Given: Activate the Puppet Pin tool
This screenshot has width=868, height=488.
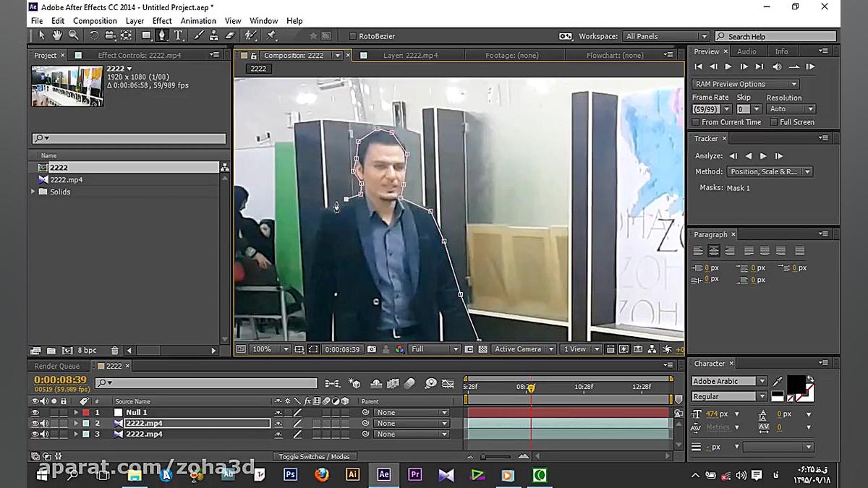Looking at the screenshot, I should coord(271,35).
